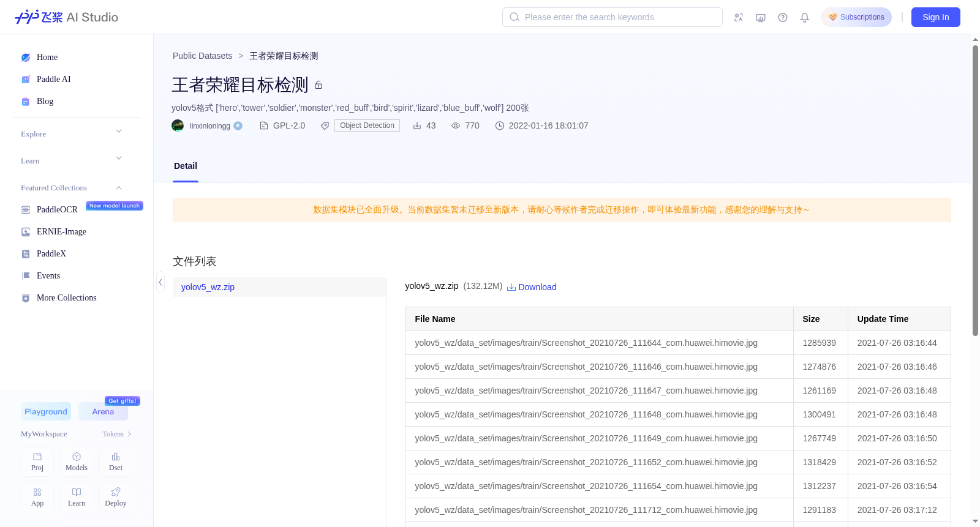The height and width of the screenshot is (527, 980).
Task: Click the orange dataset upgrade notice banner
Action: 562,210
